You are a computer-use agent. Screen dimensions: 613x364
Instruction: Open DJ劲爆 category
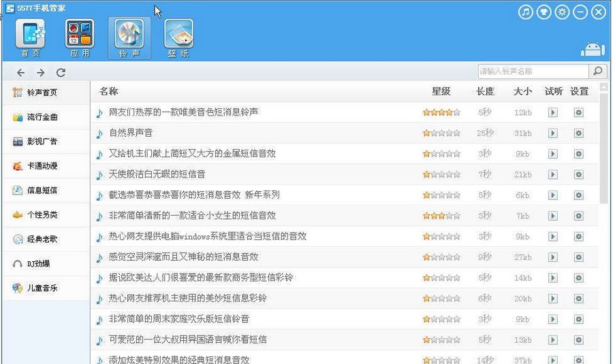(x=46, y=263)
